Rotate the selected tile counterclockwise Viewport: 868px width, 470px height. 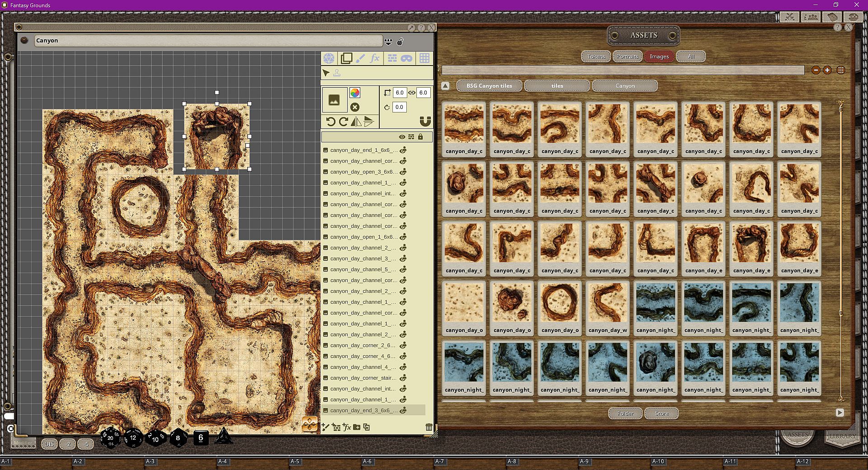click(x=330, y=122)
